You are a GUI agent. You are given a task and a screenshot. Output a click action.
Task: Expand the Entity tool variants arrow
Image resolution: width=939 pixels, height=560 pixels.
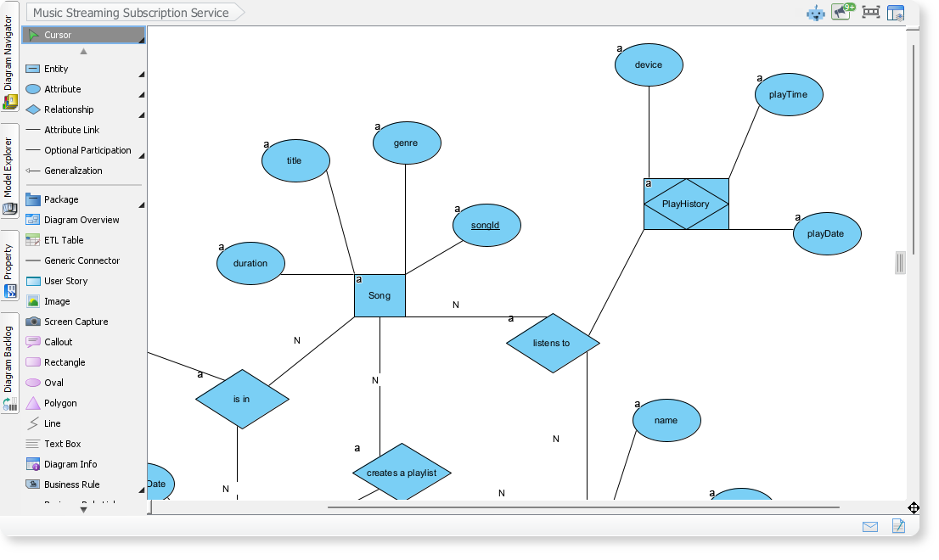pos(142,73)
